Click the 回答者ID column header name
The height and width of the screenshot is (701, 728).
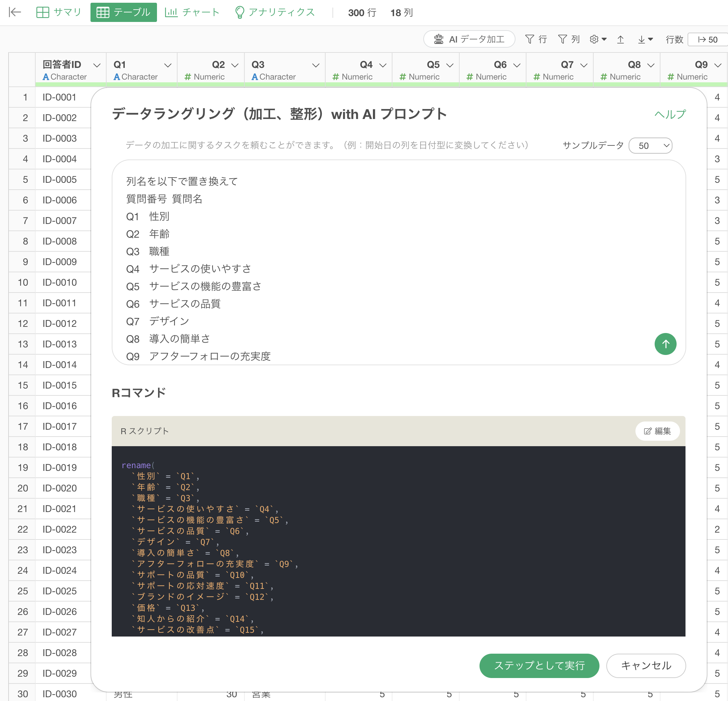[x=62, y=65]
